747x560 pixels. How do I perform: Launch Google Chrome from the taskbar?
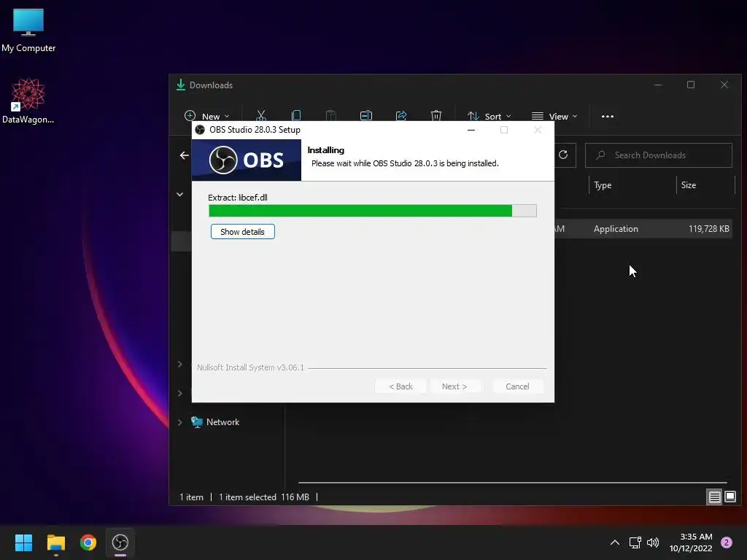pos(88,542)
